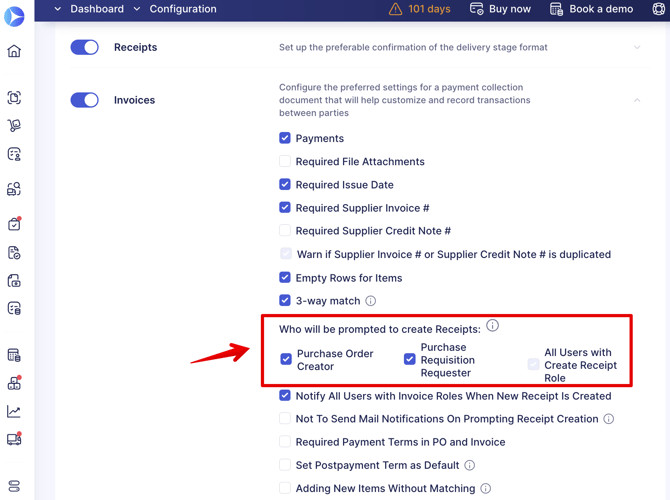The image size is (670, 500).
Task: Check Required File Attachments
Action: 285,161
